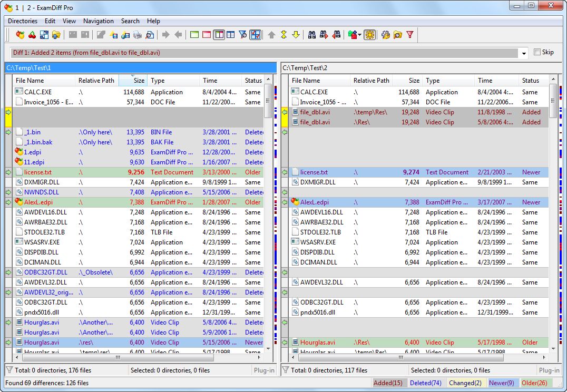Select file_dbl.avi with path .\temp\Res\
The height and width of the screenshot is (392, 567).
(419, 112)
